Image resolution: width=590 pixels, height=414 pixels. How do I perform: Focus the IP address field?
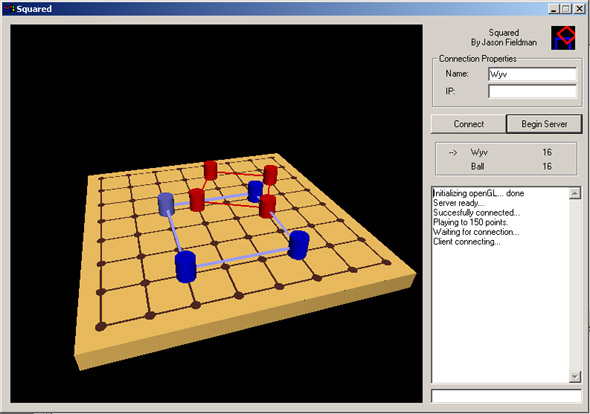(532, 91)
